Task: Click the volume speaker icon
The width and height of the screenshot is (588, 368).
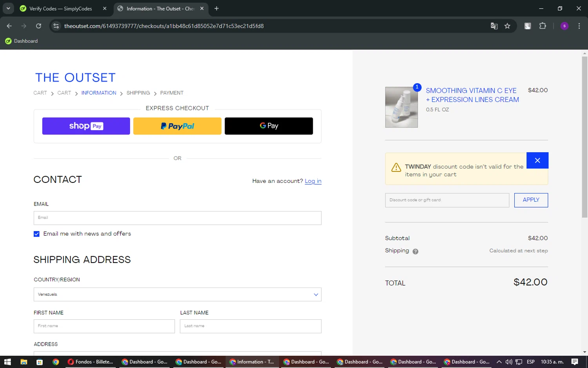Action: point(509,362)
